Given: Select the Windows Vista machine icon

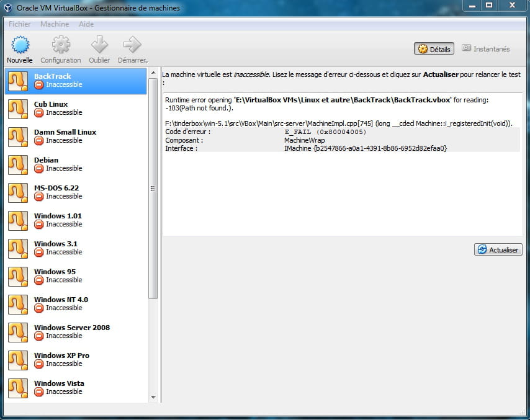Looking at the screenshot, I should 18,388.
